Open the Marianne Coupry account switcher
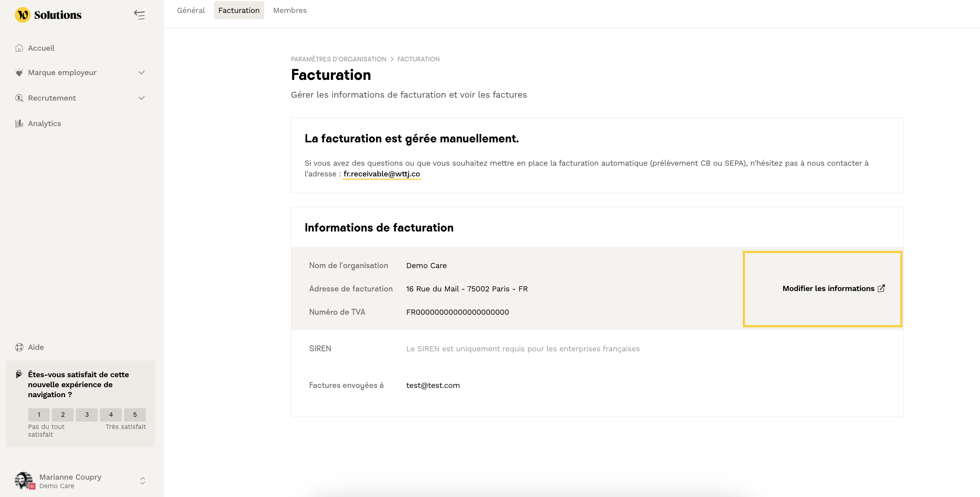Image resolution: width=980 pixels, height=497 pixels. pyautogui.click(x=142, y=481)
